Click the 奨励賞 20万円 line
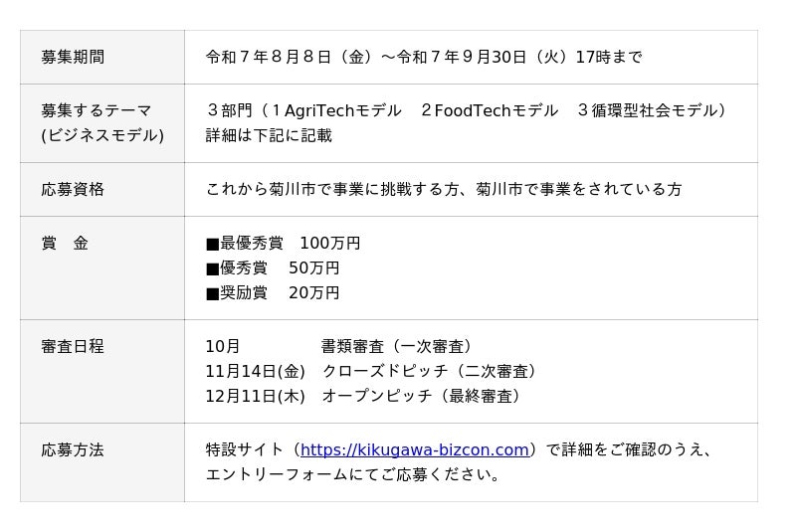 [273, 293]
